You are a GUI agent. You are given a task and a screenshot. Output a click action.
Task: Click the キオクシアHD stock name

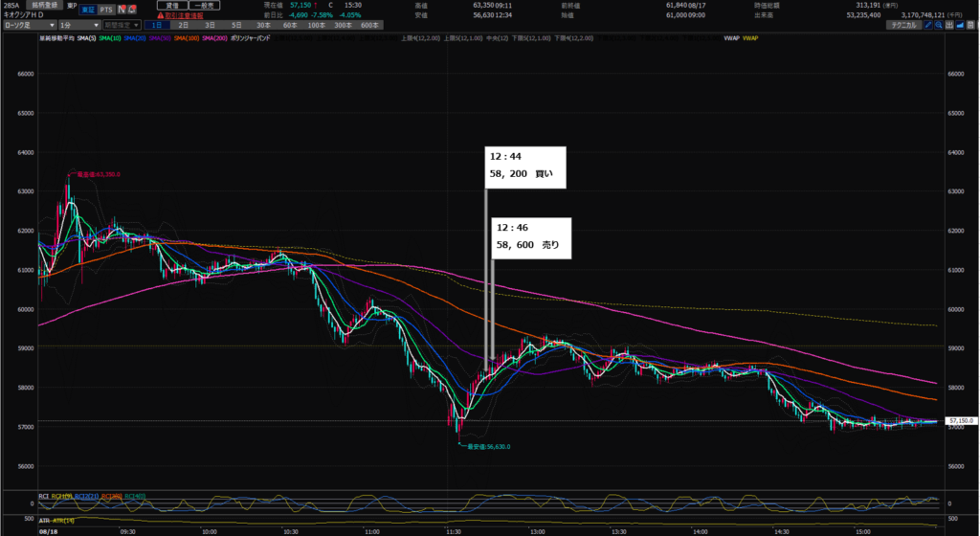(23, 15)
